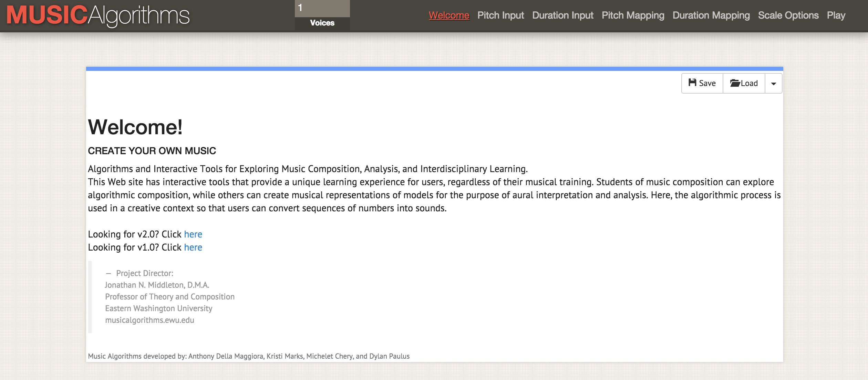Image resolution: width=868 pixels, height=380 pixels.
Task: Open the Pitch Mapping section
Action: [x=633, y=15]
